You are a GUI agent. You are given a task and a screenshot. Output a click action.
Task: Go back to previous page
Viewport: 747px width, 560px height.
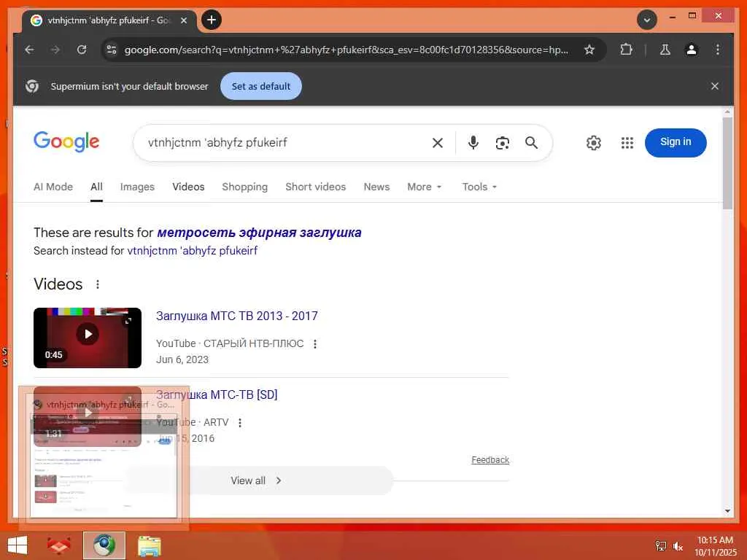pyautogui.click(x=29, y=50)
